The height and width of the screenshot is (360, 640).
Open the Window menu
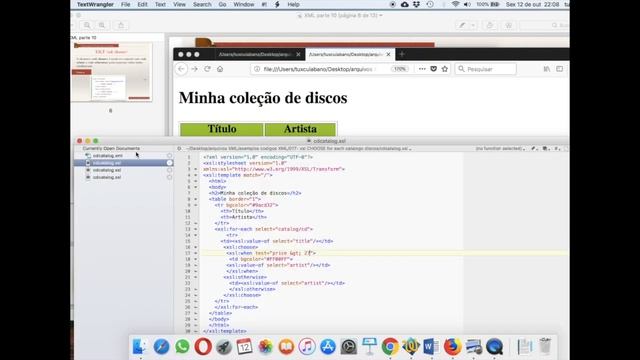click(244, 4)
